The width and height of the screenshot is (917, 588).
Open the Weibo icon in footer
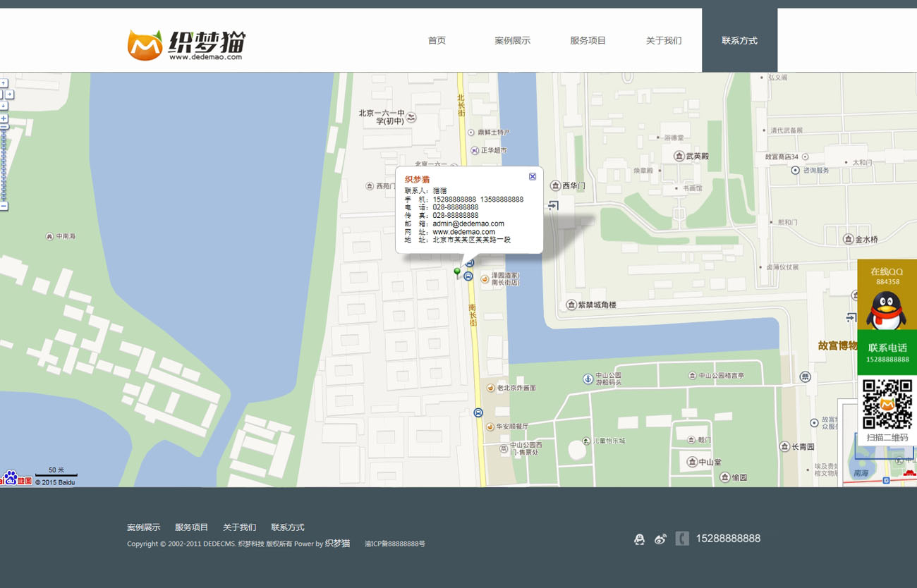coord(660,539)
